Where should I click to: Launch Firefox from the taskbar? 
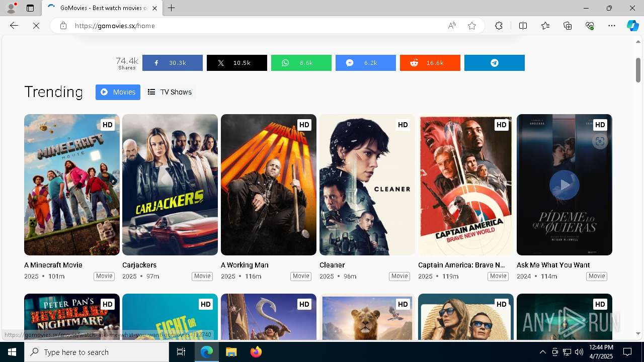256,352
